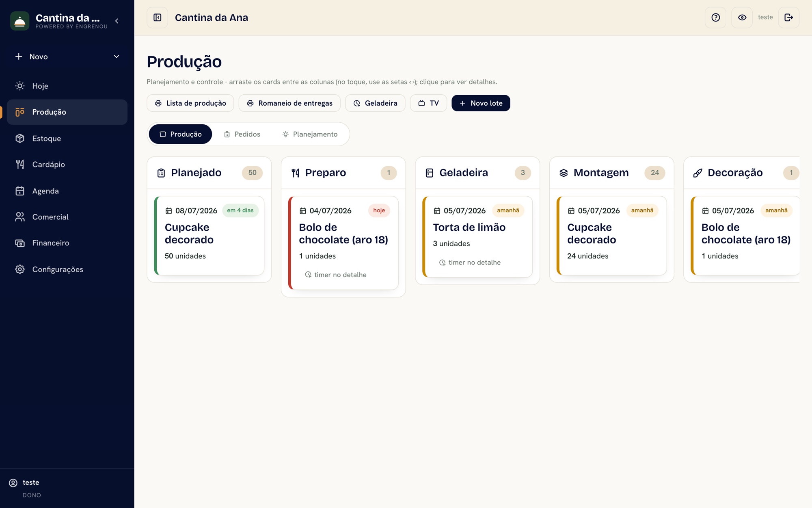Click the '3 unidades' text
812x508 pixels.
tap(451, 244)
